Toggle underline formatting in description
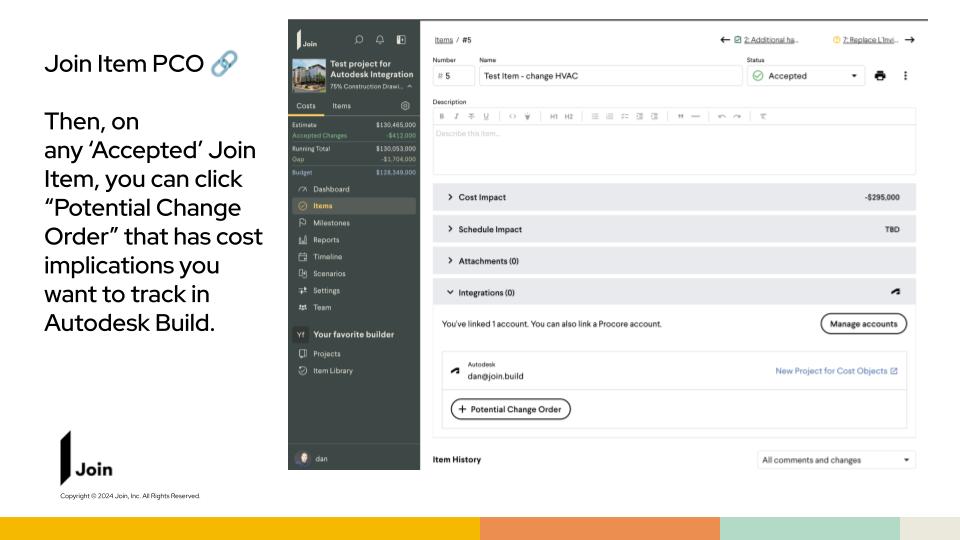This screenshot has height=540, width=960. tap(486, 116)
